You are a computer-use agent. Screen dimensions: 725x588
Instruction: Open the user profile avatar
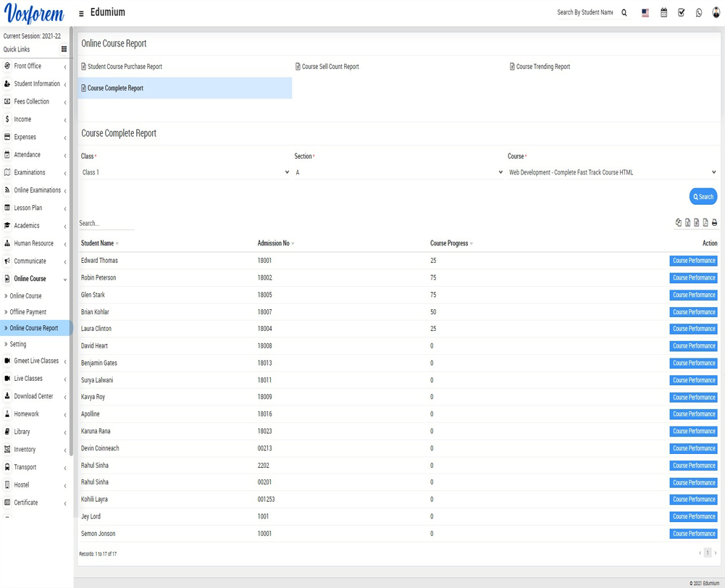click(x=716, y=12)
